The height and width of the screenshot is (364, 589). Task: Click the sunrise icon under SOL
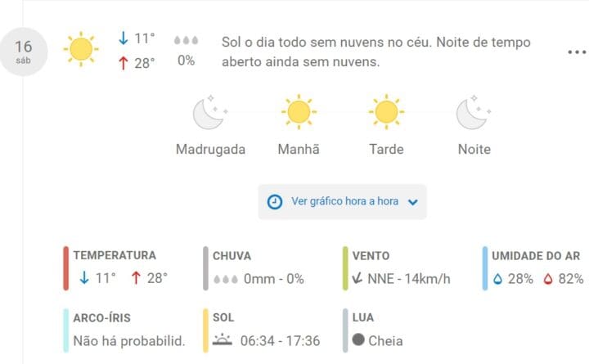coord(223,339)
